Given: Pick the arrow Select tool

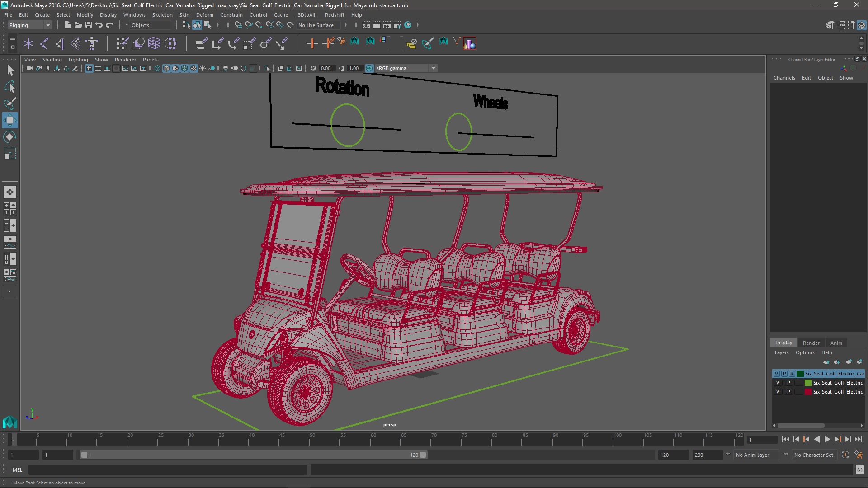Looking at the screenshot, I should 9,70.
